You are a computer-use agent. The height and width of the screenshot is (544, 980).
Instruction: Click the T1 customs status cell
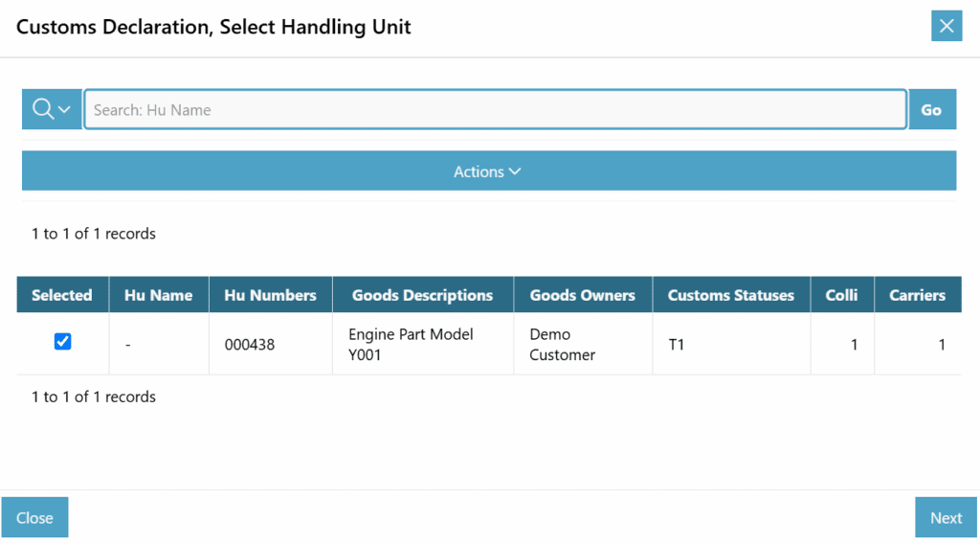[677, 345]
